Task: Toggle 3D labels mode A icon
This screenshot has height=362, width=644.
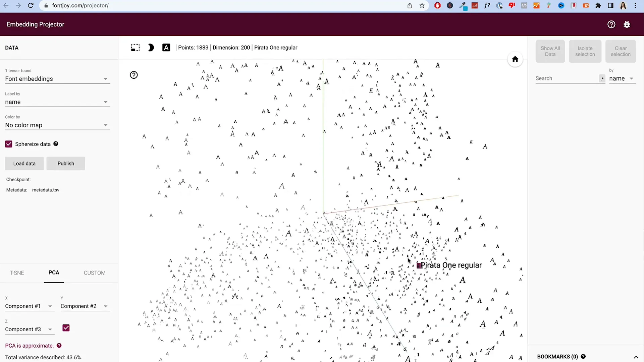Action: (x=166, y=48)
